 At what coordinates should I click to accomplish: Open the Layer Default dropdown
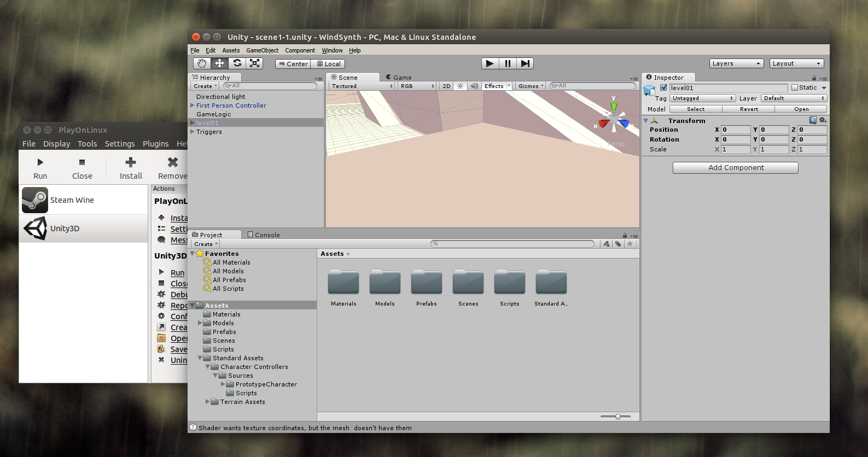pos(794,98)
